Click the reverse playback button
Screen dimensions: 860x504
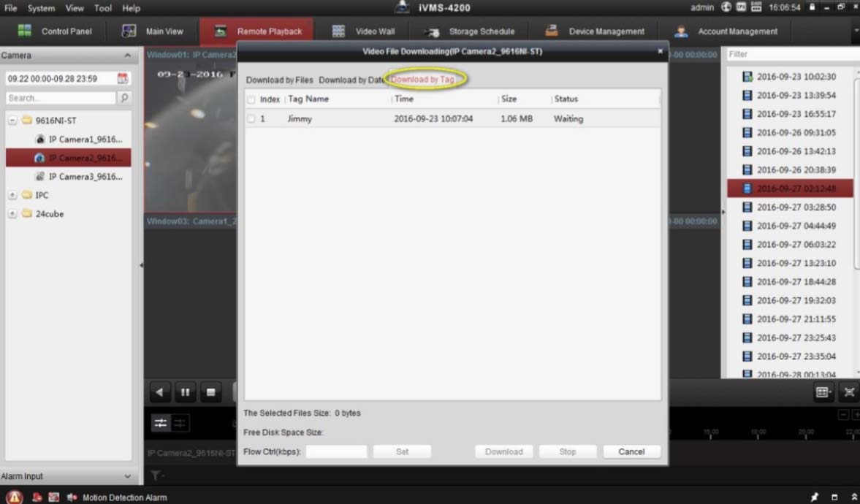159,392
